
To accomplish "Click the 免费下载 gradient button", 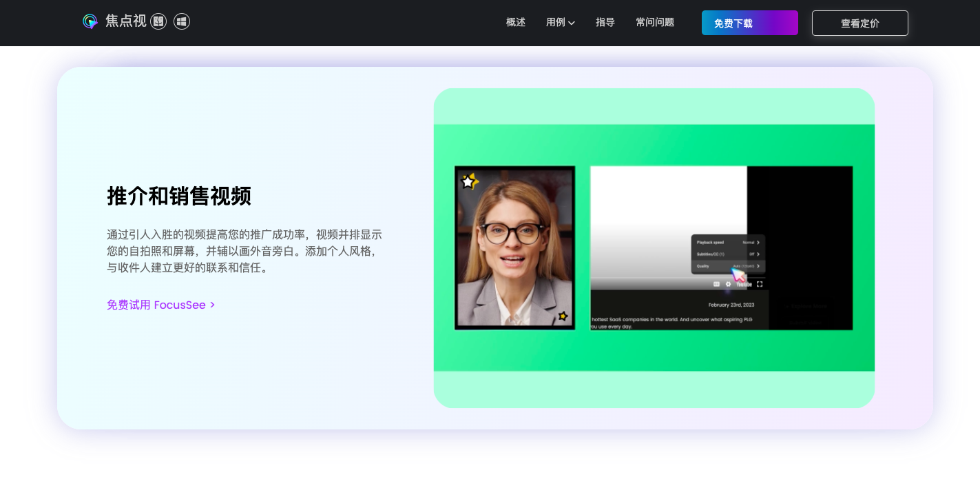I will 750,23.
